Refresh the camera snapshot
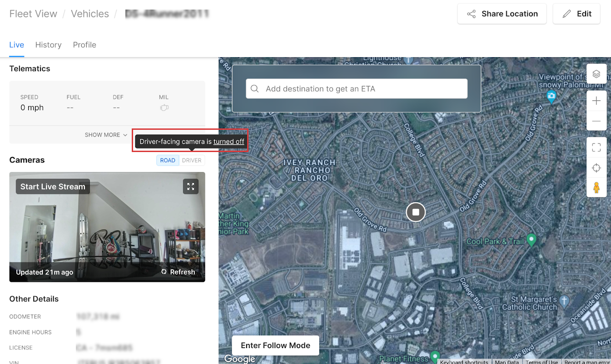Image resolution: width=611 pixels, height=364 pixels. (178, 272)
